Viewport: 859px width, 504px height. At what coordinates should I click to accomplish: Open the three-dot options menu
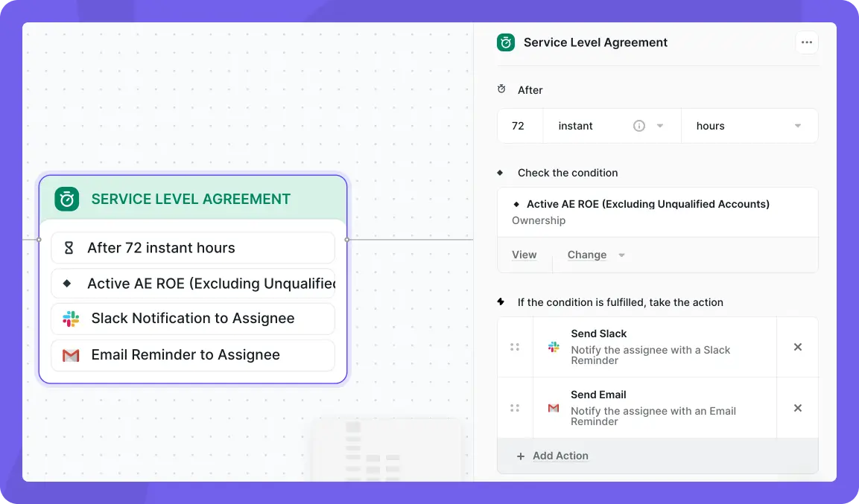pos(806,42)
